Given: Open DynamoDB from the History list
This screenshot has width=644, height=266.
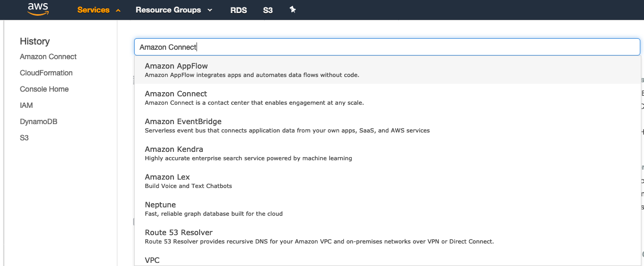Looking at the screenshot, I should pyautogui.click(x=38, y=121).
